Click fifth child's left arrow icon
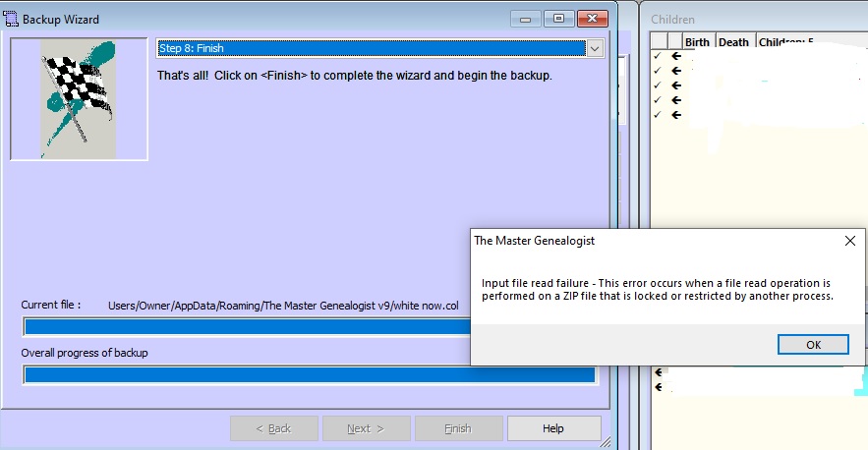Screen dimensions: 868x450 pyautogui.click(x=676, y=115)
